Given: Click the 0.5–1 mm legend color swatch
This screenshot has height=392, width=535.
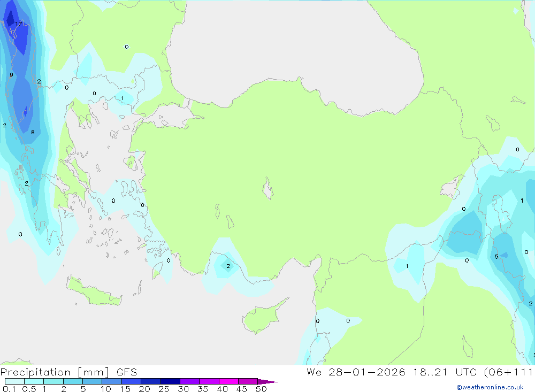Looking at the screenshot, I should (x=34, y=381).
